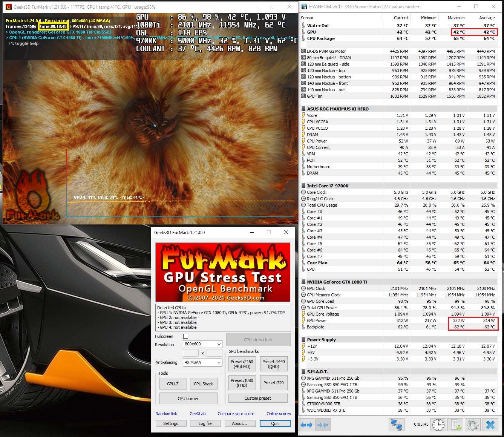Click the lightning icon beside +12V
This screenshot has width=504, height=437.
[303, 346]
